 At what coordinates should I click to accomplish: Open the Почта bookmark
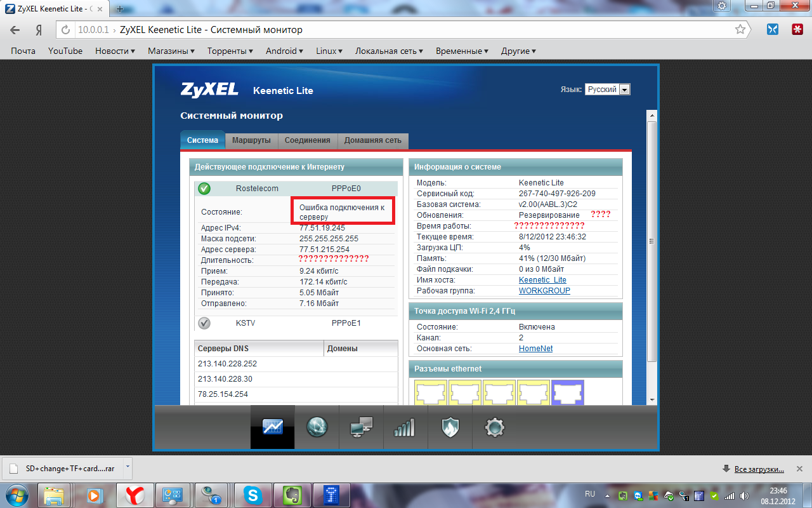(x=23, y=51)
